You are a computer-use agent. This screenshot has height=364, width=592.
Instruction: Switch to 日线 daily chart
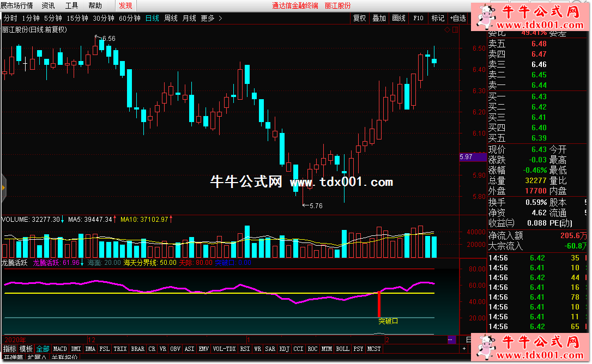click(152, 18)
